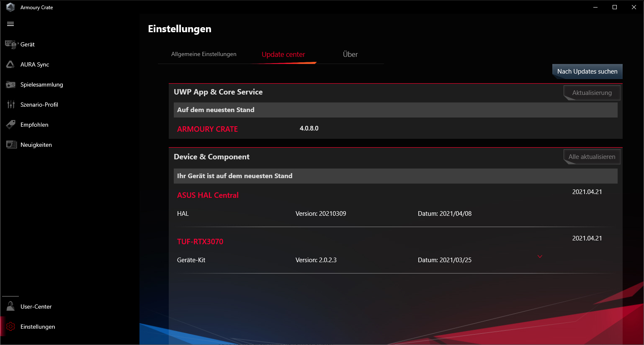
Task: Open the Neuigkeiten news icon
Action: 11,145
